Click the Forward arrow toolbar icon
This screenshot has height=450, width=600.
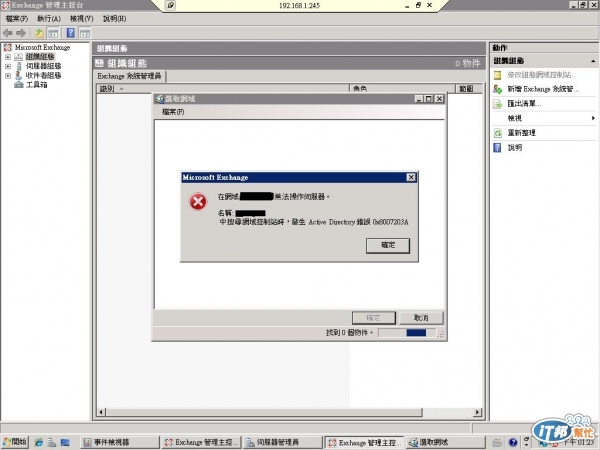[21, 33]
